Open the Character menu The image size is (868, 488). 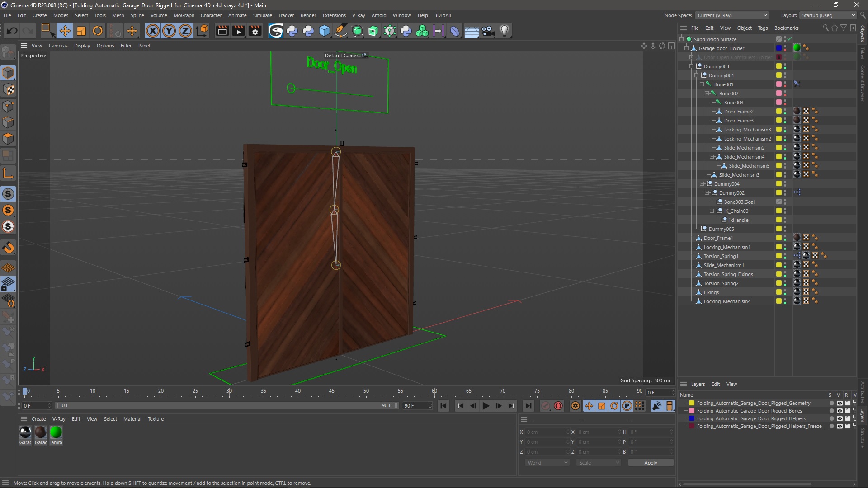(x=211, y=15)
